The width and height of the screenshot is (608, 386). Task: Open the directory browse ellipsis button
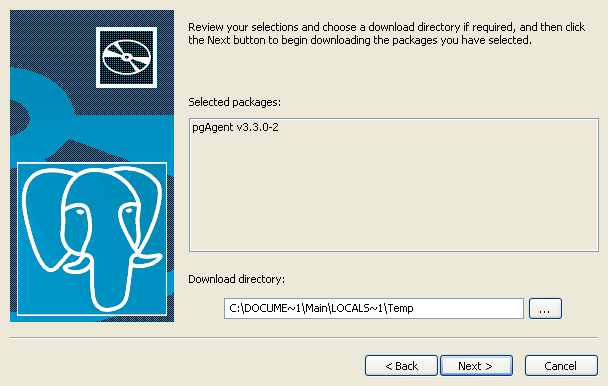click(545, 308)
